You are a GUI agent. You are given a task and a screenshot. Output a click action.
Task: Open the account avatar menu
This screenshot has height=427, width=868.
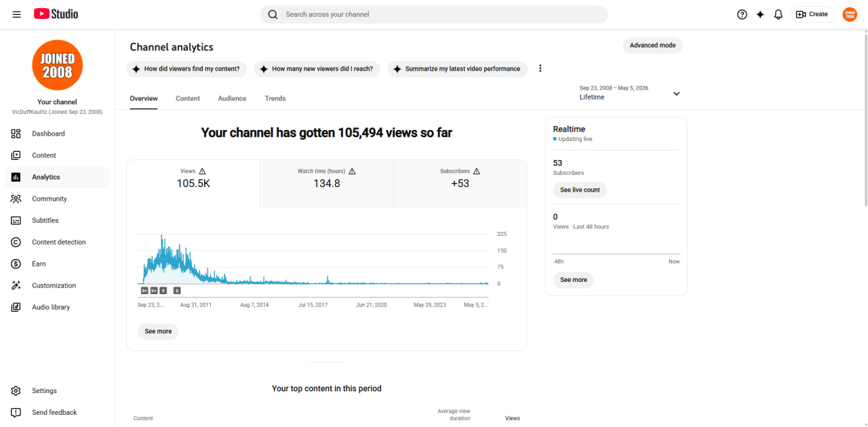[x=850, y=14]
